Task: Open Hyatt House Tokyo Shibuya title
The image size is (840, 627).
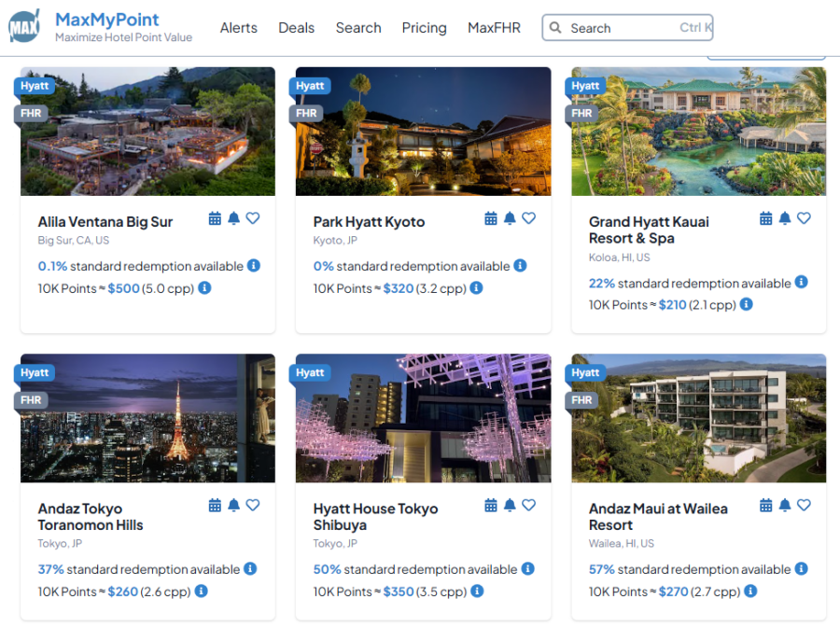Action: tap(375, 517)
